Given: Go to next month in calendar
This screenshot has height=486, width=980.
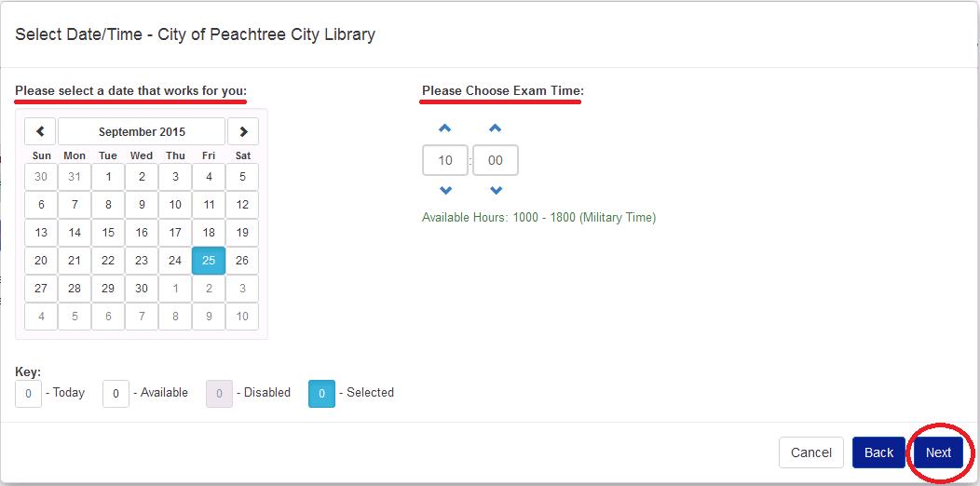Looking at the screenshot, I should (x=243, y=132).
